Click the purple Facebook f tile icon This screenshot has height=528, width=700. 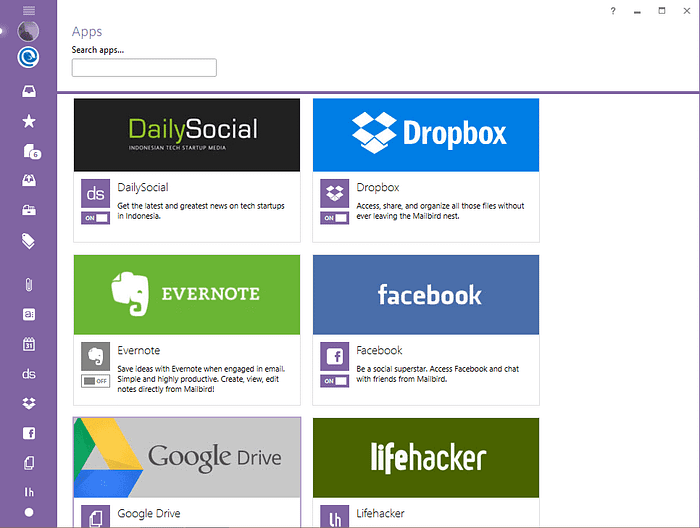pos(334,356)
